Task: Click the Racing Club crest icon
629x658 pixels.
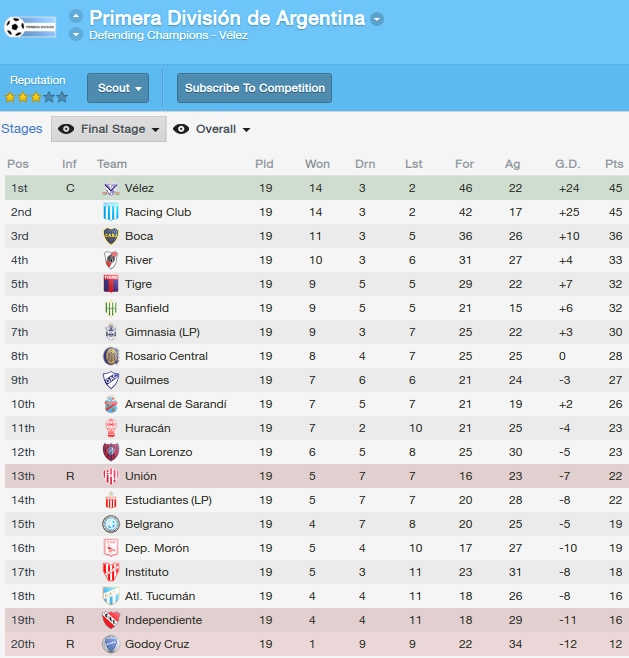Action: pos(111,212)
